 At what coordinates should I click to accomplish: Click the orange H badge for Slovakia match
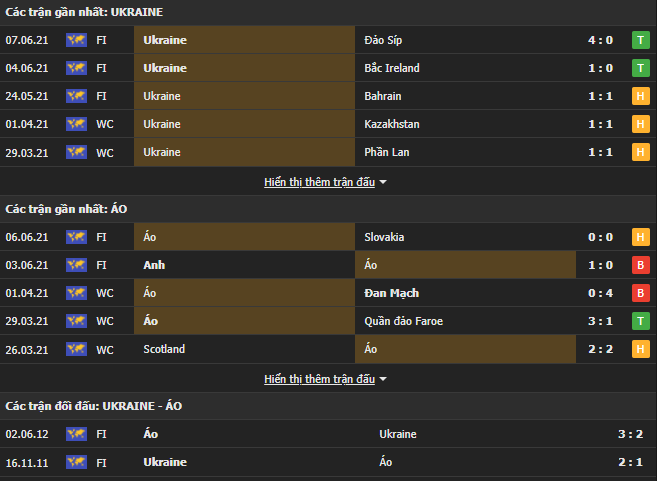point(640,237)
